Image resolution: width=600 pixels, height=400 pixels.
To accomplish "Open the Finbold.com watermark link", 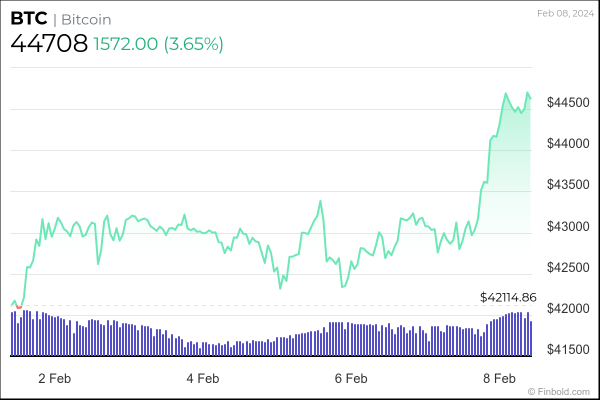I will point(562,391).
